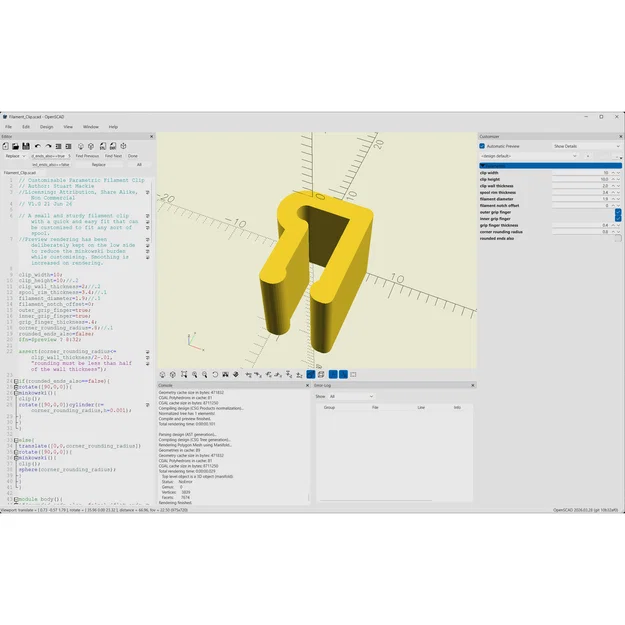
Task: Close the Error Log panel
Action: click(473, 385)
